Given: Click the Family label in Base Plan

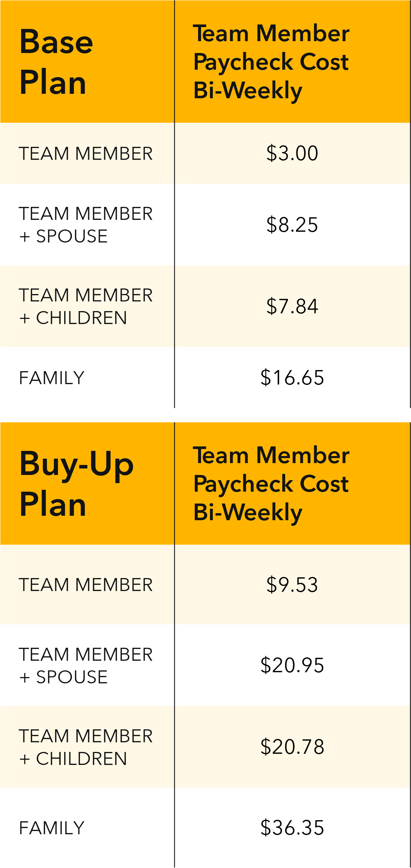Looking at the screenshot, I should click(52, 378).
